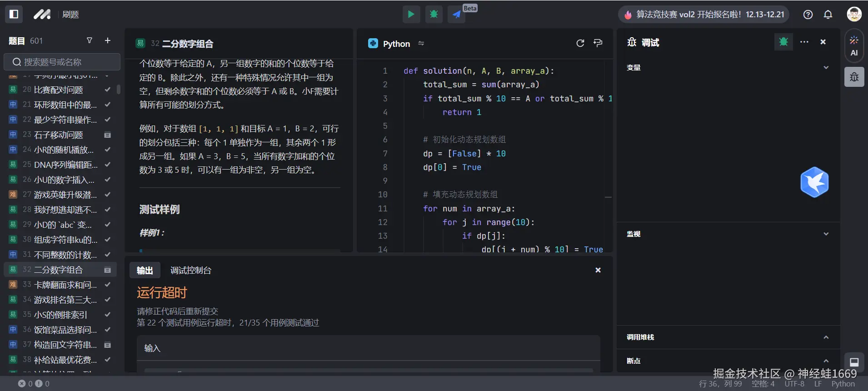
Task: Select the 输出 tab
Action: 145,271
